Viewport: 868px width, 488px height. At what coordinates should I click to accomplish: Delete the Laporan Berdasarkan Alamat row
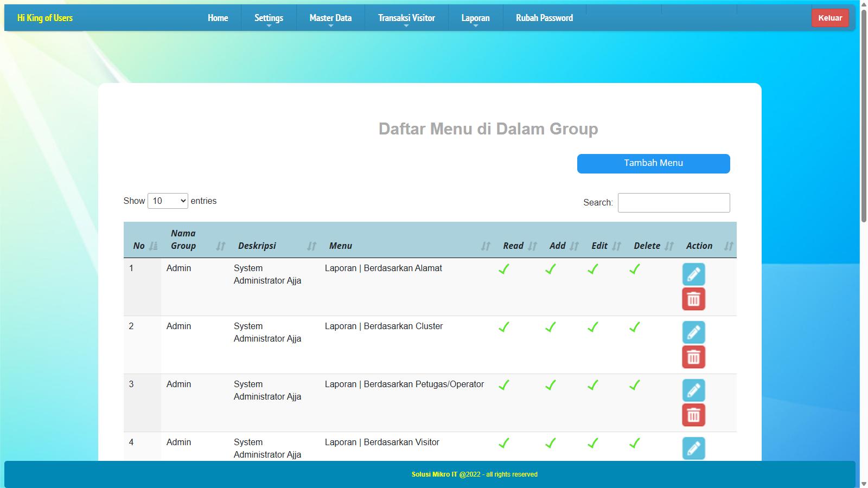click(x=693, y=299)
